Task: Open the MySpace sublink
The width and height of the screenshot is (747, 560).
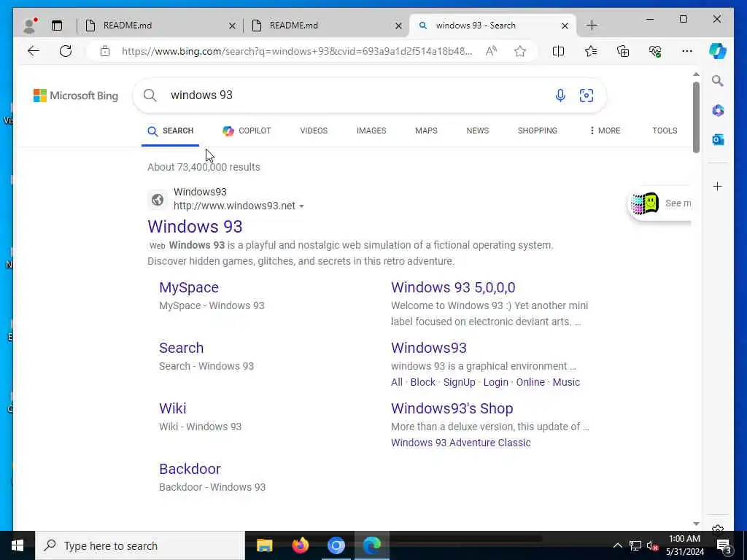Action: point(189,287)
